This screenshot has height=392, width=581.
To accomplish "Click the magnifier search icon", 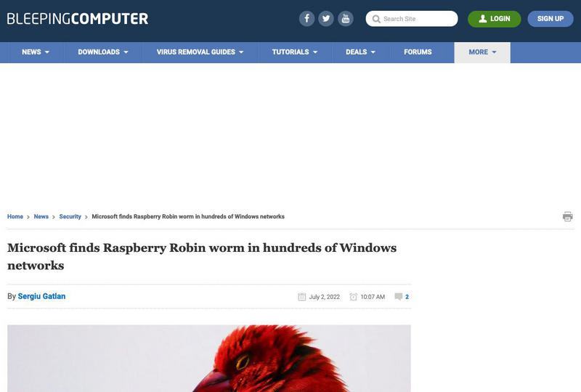I will click(x=376, y=19).
